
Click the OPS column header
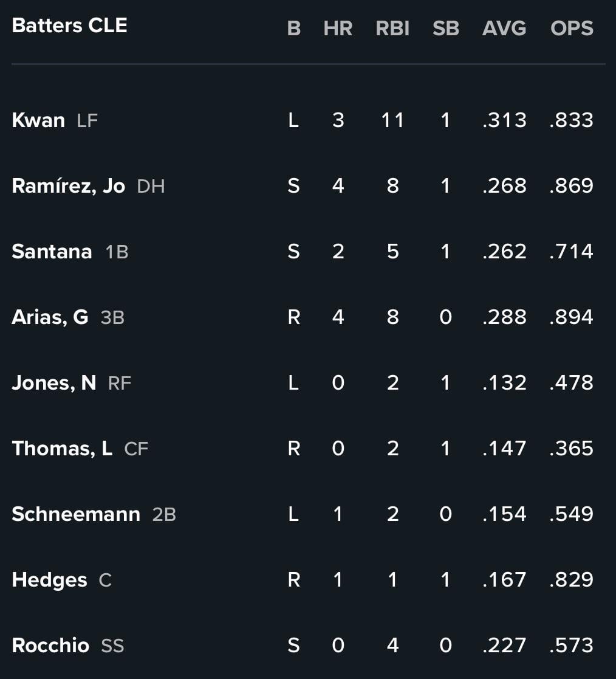click(x=572, y=29)
